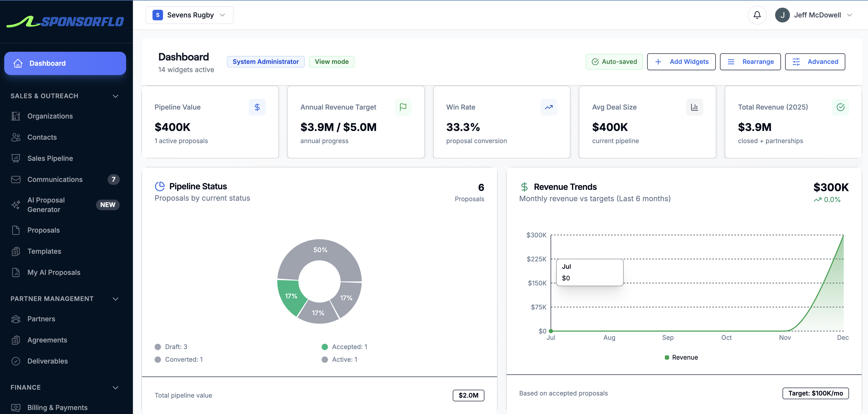
Task: Click the Rearrange button
Action: [x=750, y=62]
